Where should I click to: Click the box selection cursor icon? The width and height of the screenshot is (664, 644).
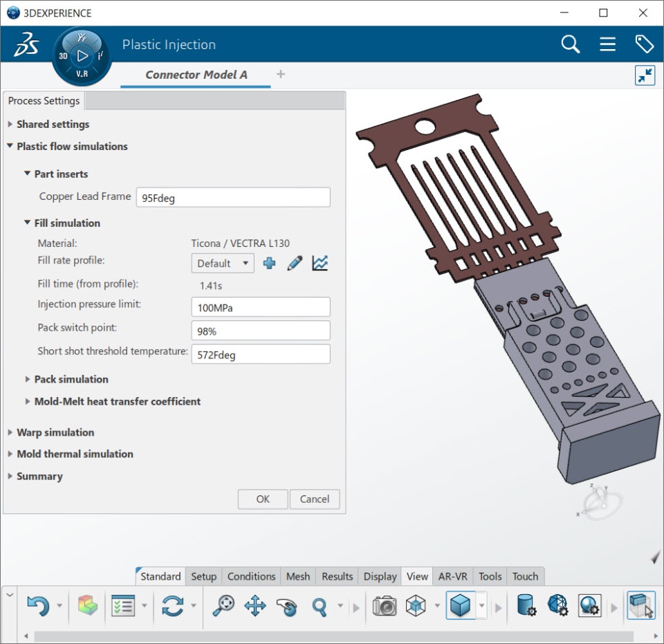tap(640, 605)
